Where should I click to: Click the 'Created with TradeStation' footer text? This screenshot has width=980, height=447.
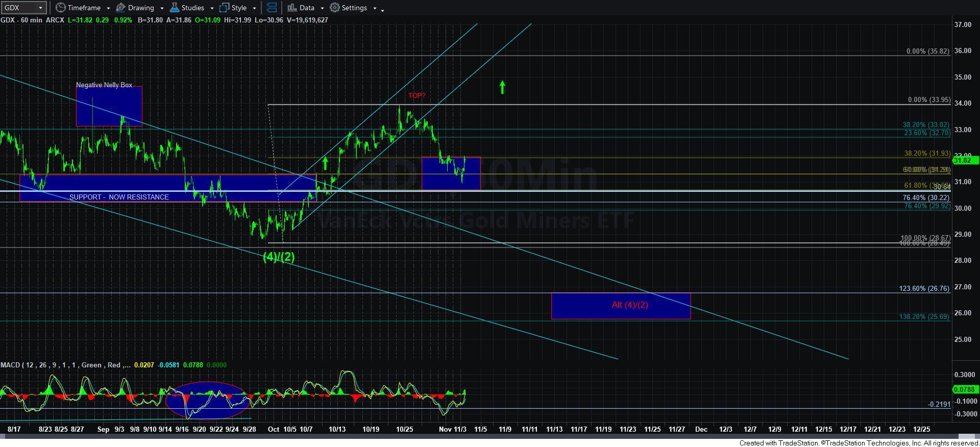tap(859, 443)
